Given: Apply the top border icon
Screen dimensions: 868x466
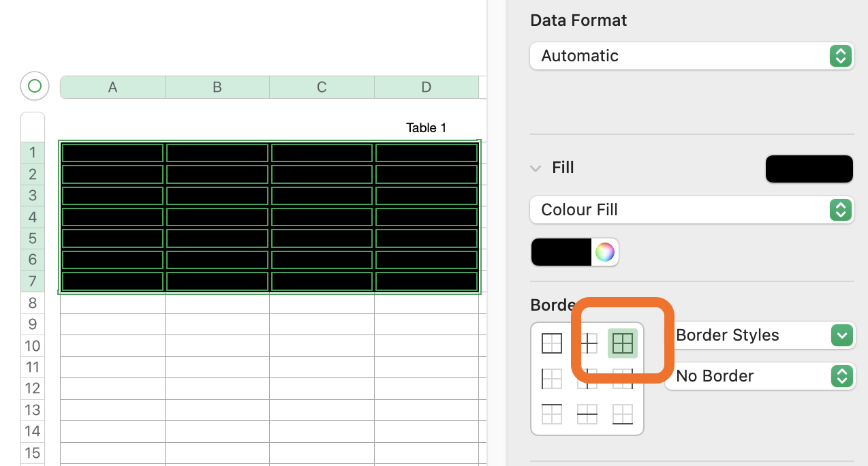Looking at the screenshot, I should pos(552,414).
